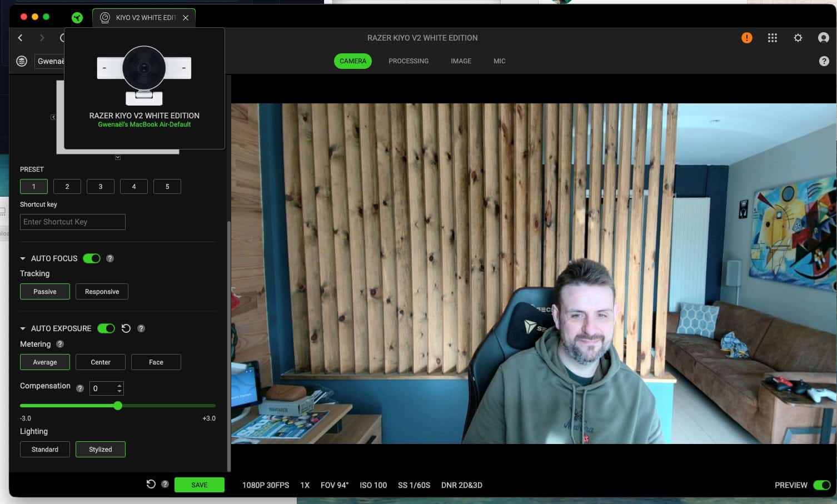Click the reset icon beside the Save button
The width and height of the screenshot is (837, 504).
coord(151,484)
